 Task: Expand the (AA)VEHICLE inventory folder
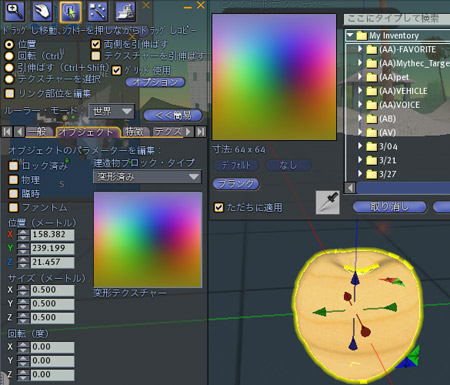point(360,91)
